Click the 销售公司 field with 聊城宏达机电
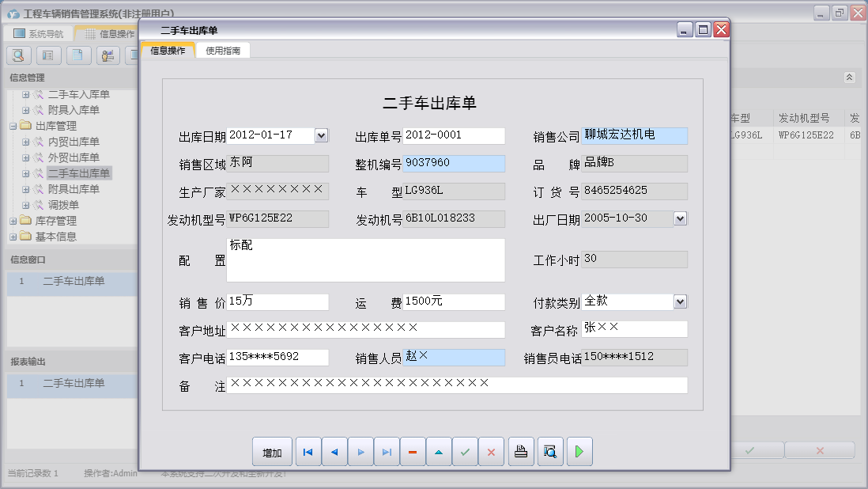Viewport: 868px width, 489px height. (x=634, y=135)
